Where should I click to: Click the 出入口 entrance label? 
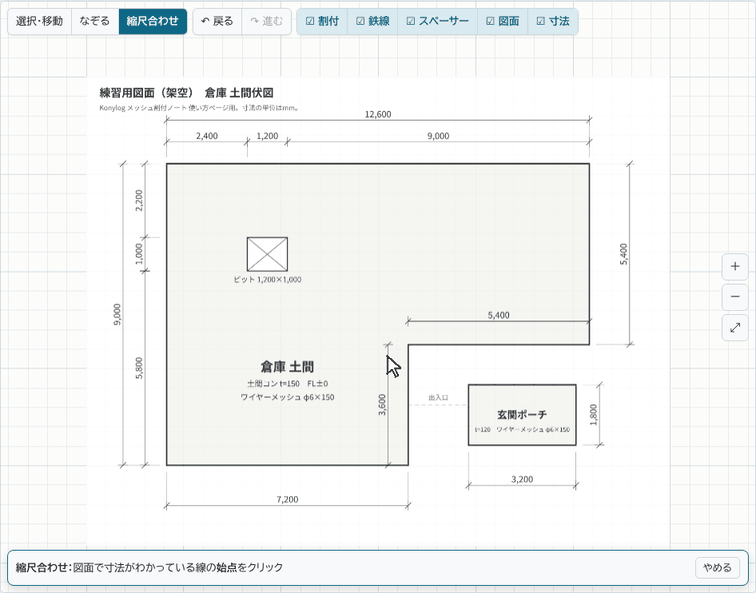pyautogui.click(x=438, y=398)
